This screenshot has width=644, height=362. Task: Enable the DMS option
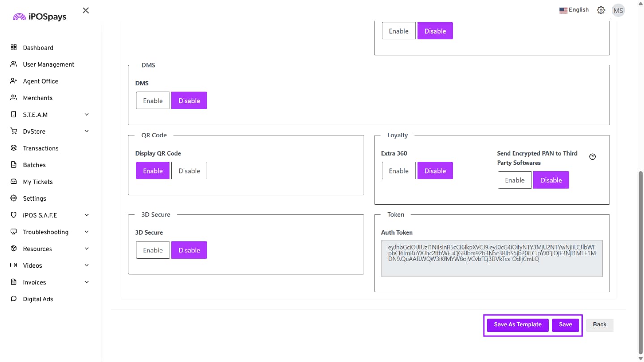click(x=153, y=101)
